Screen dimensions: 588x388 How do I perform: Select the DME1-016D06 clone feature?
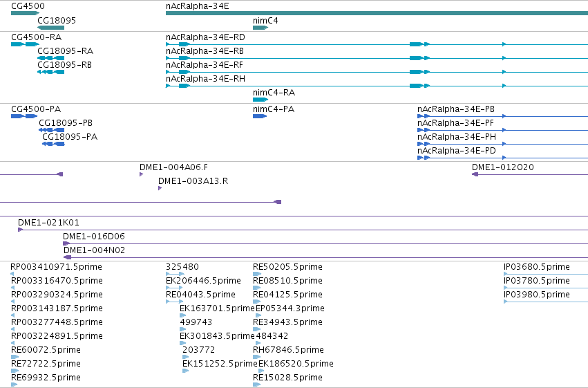325,243
